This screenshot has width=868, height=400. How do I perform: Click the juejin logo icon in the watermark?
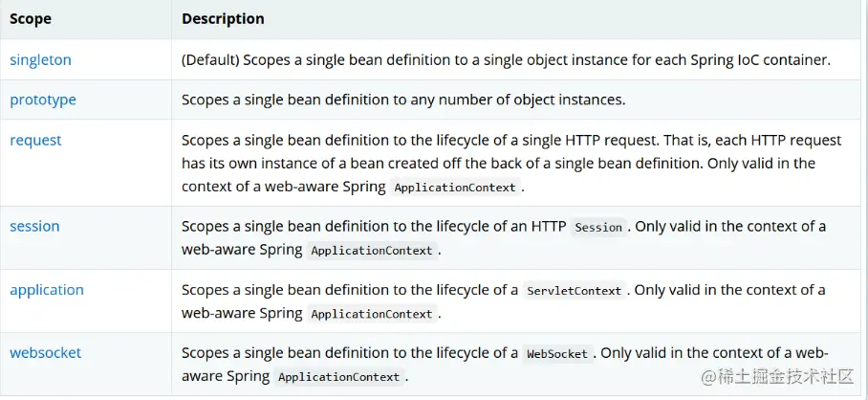click(710, 377)
